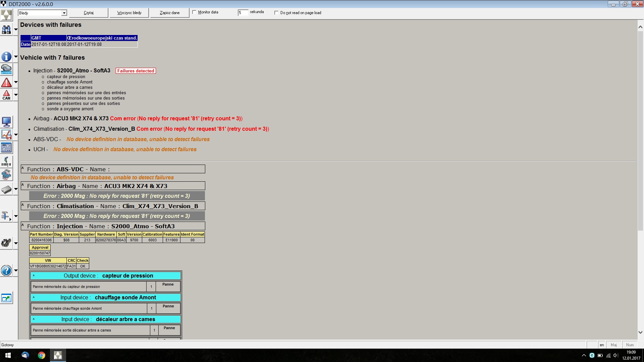The width and height of the screenshot is (644, 362).
Task: Open Google Chrome from the taskbar
Action: pos(42,355)
